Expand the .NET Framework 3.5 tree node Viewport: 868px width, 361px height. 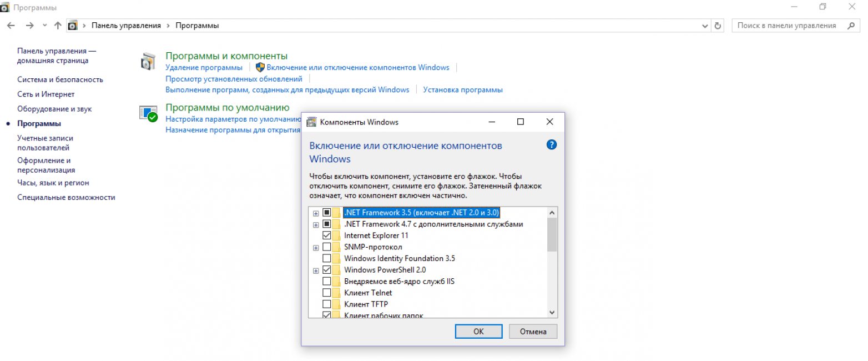pyautogui.click(x=316, y=213)
